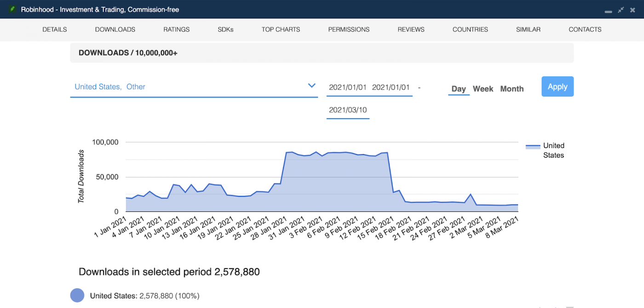Open the SIMILAR tab
The width and height of the screenshot is (644, 308).
coord(528,29)
